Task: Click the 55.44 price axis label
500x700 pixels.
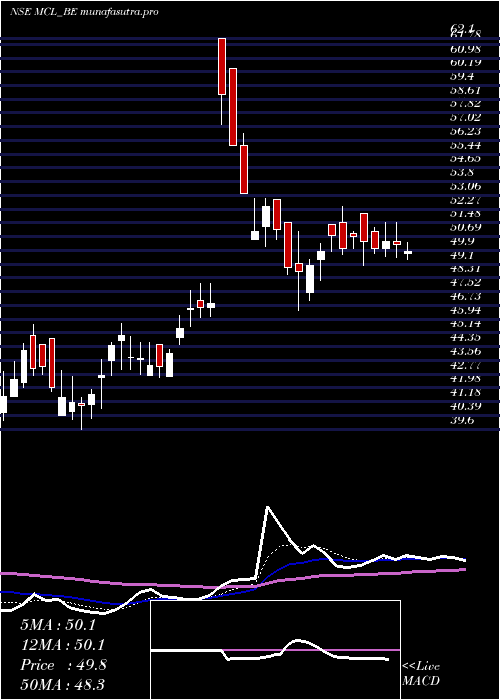Action: (x=465, y=145)
